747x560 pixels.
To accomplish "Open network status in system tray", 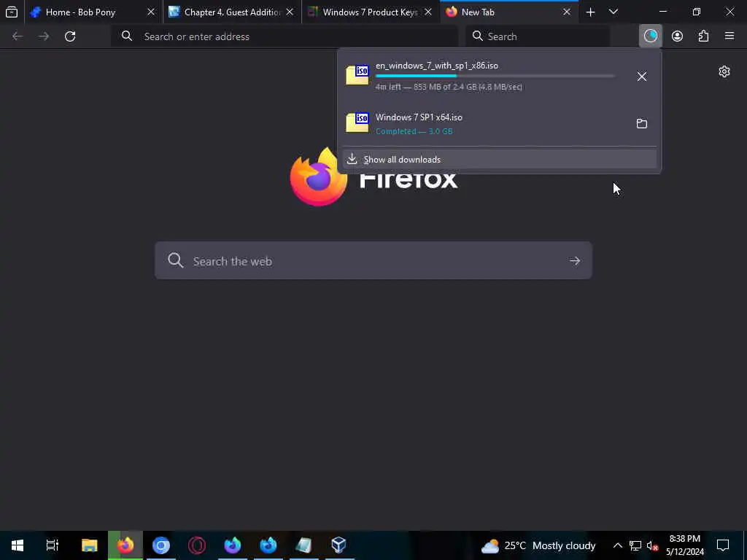I will (x=635, y=545).
